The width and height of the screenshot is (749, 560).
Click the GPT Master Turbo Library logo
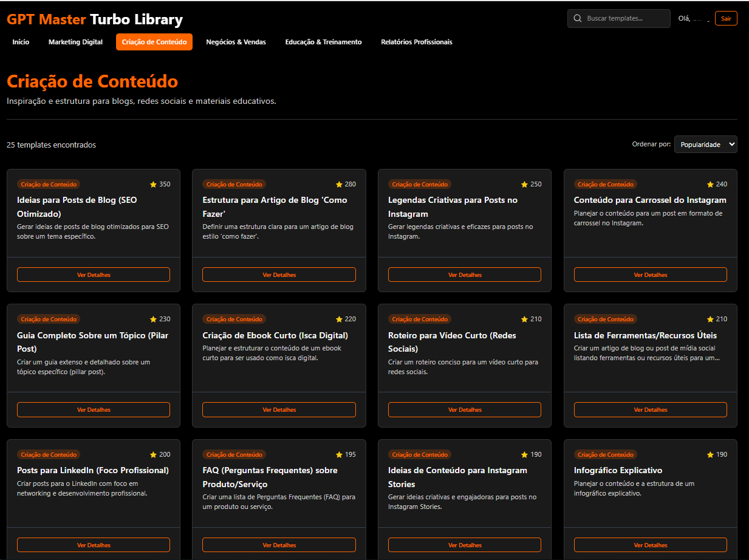tap(95, 19)
